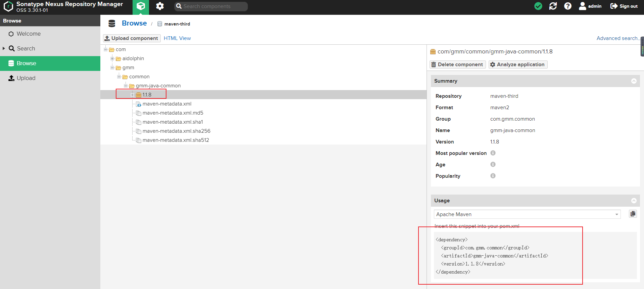This screenshot has width=644, height=289.
Task: Open Welcome in the sidebar
Action: (50, 34)
